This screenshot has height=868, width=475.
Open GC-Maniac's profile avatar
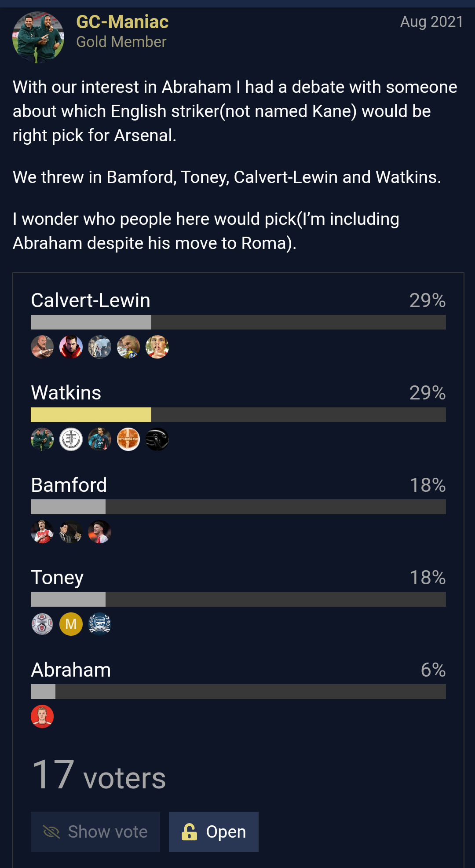38,37
